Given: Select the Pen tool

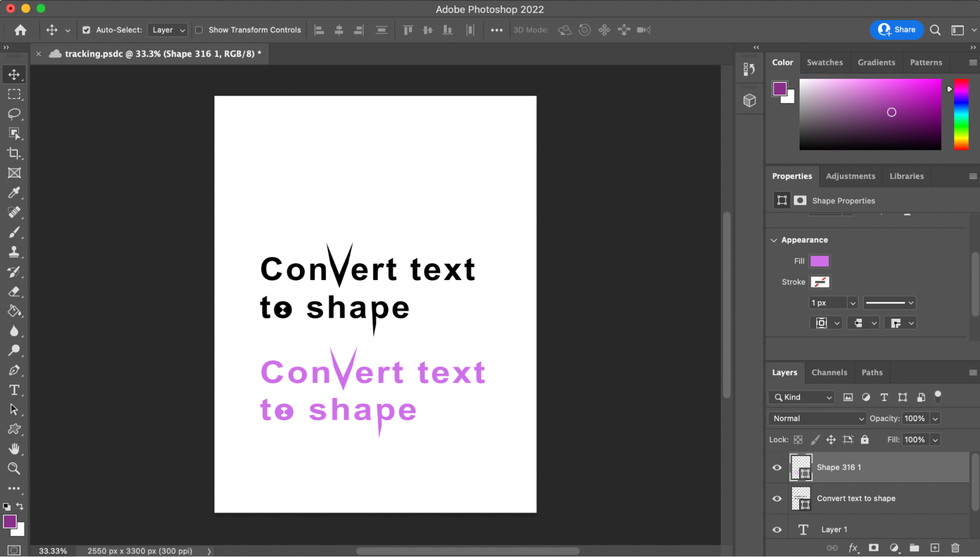Looking at the screenshot, I should point(14,371).
